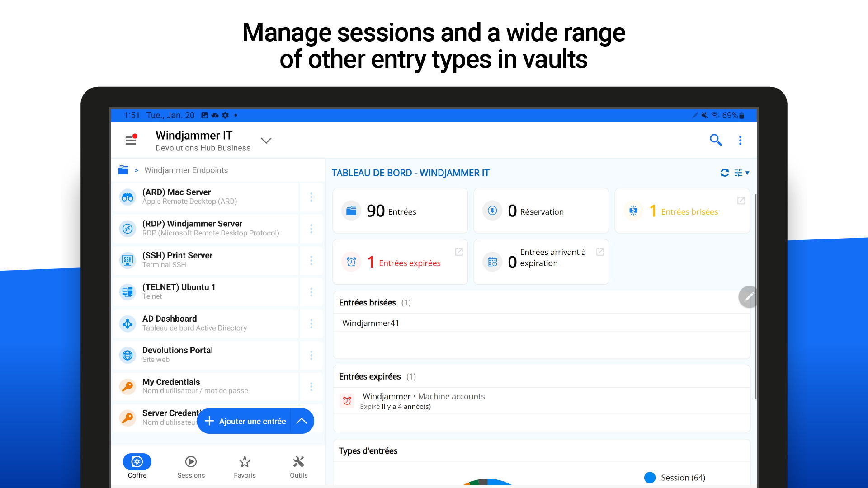
Task: Click the dashboard vertical scrollbar
Action: (x=755, y=296)
